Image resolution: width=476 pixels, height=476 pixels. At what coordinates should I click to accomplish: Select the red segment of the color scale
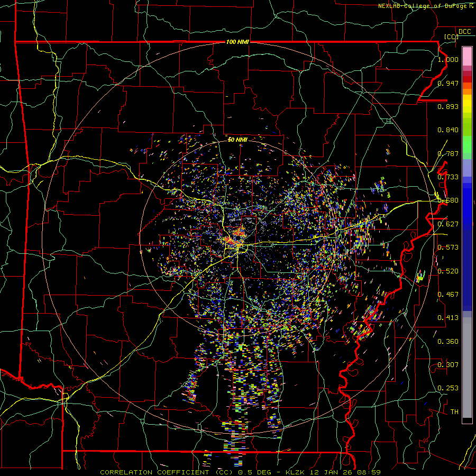[x=467, y=79]
